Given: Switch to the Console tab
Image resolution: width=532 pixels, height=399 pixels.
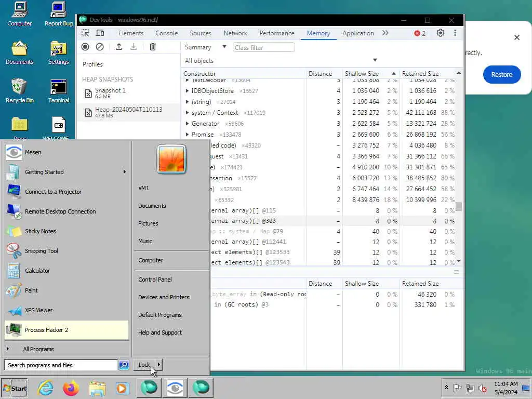Looking at the screenshot, I should click(167, 33).
